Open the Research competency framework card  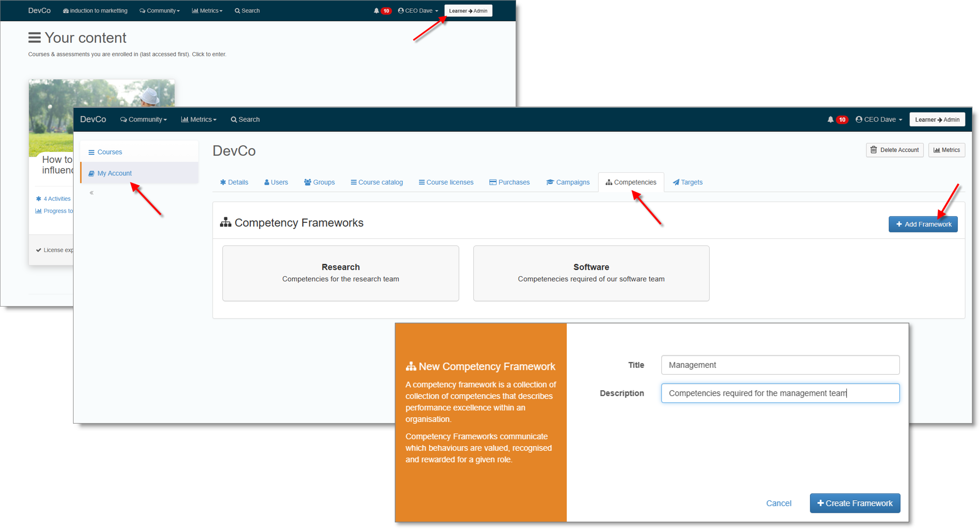(x=340, y=273)
